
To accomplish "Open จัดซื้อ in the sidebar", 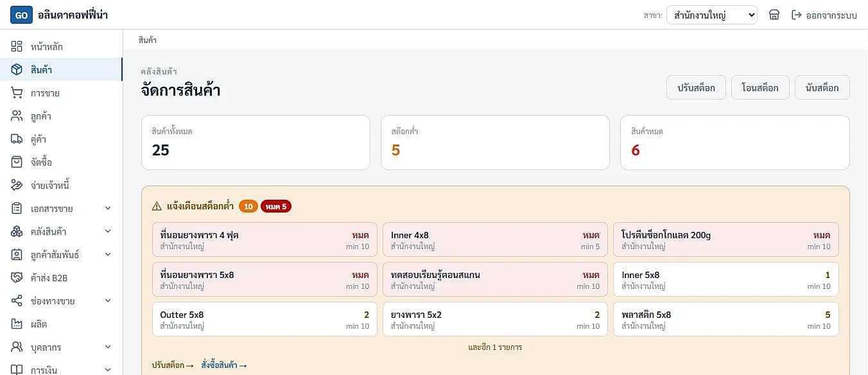I will (61, 162).
